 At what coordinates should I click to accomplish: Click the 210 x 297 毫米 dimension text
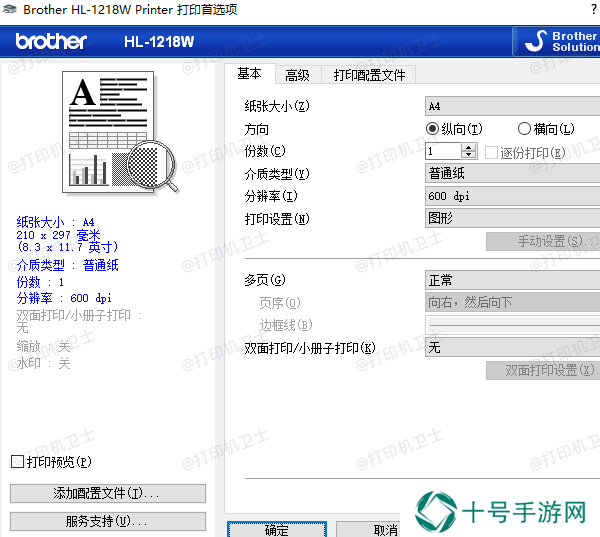tap(58, 235)
